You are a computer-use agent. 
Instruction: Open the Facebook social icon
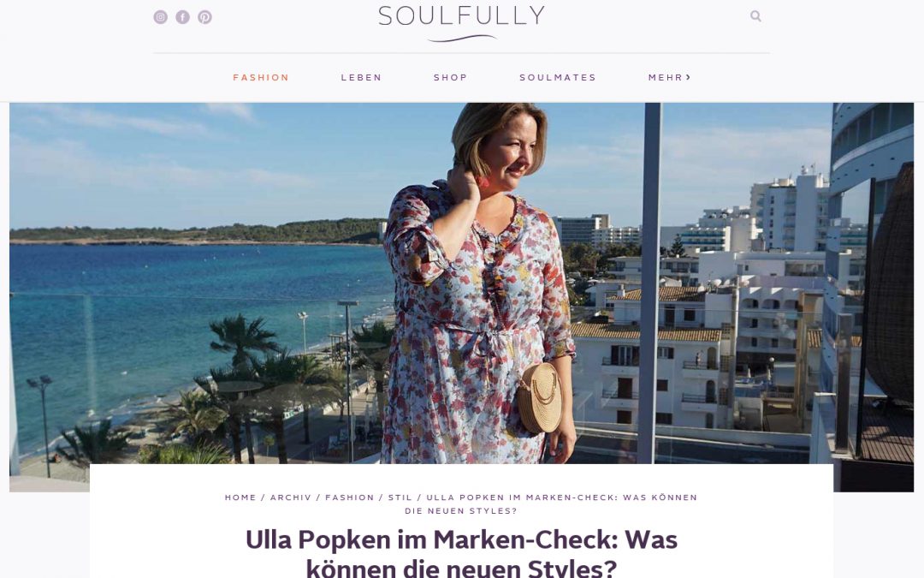pyautogui.click(x=183, y=17)
